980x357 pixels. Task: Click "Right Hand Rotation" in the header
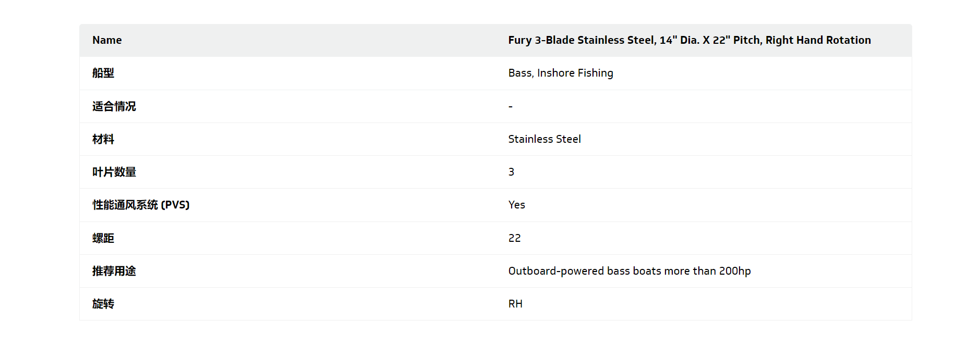click(818, 40)
